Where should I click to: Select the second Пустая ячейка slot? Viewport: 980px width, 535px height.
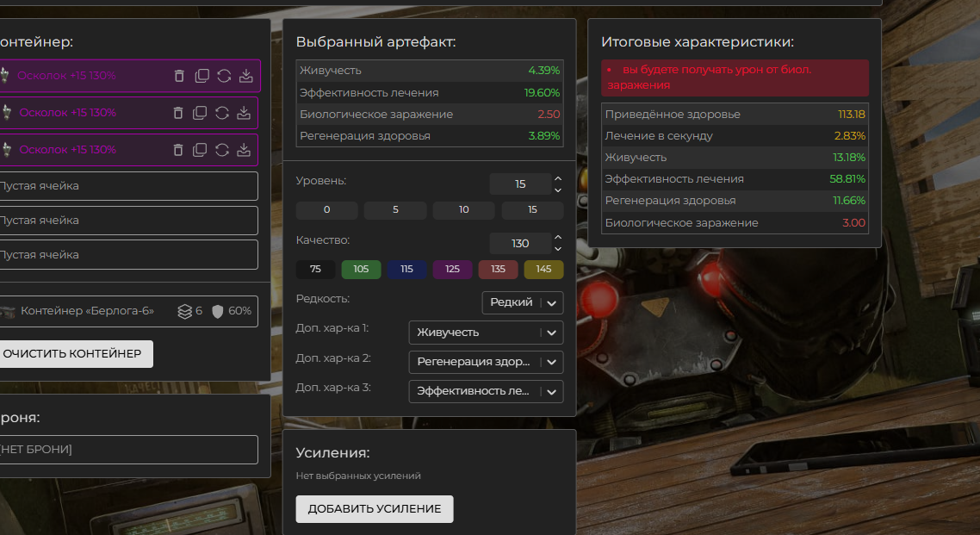[128, 221]
